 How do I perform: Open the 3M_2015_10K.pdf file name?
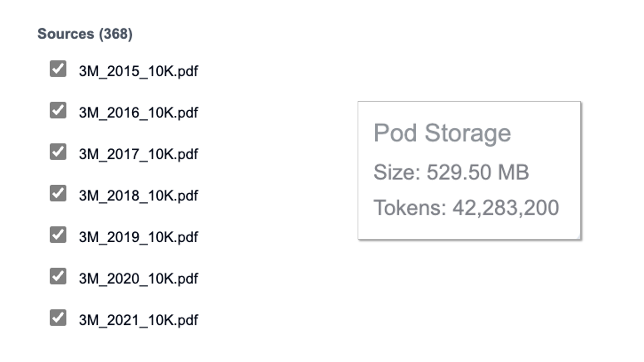coord(138,71)
